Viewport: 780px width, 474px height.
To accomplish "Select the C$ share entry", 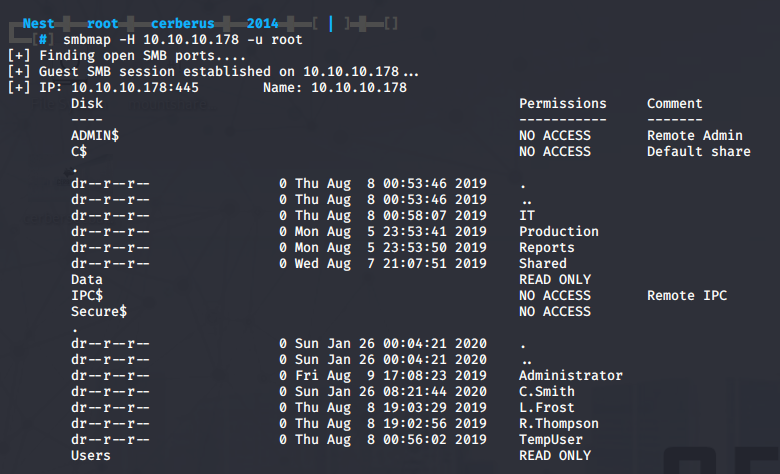I will pos(79,151).
